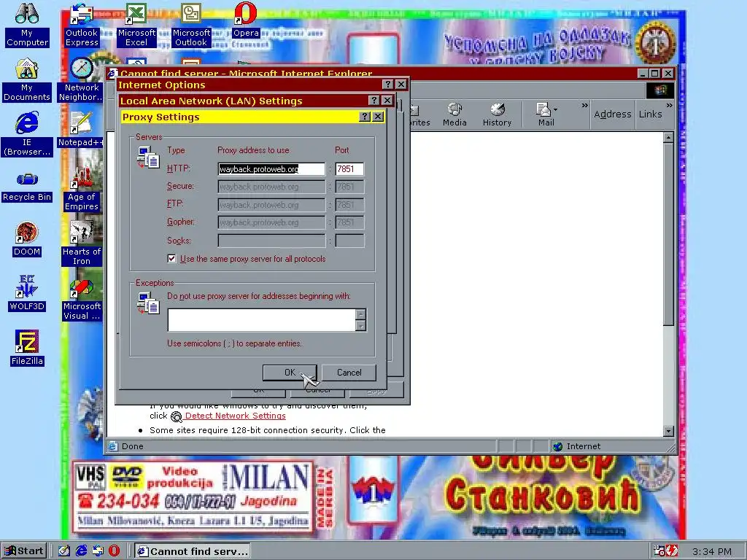The width and height of the screenshot is (747, 560).
Task: Launch Age of Empires shortcut
Action: pyautogui.click(x=82, y=189)
